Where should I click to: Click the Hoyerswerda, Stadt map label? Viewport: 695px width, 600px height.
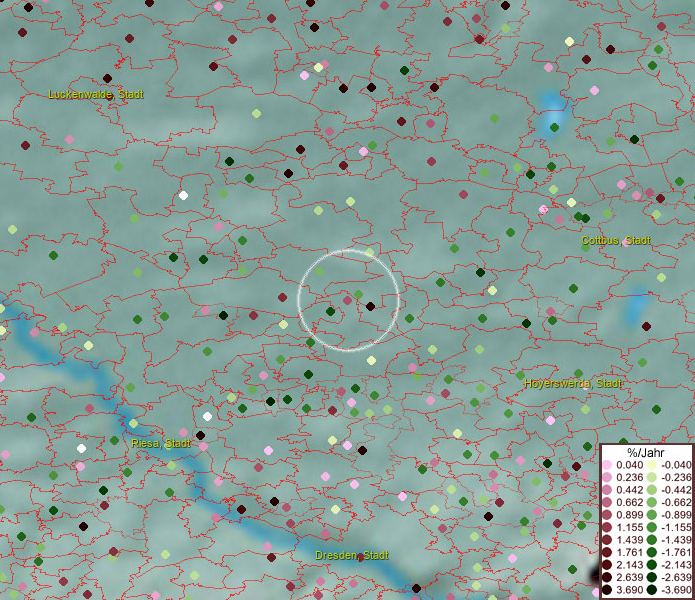click(x=573, y=383)
